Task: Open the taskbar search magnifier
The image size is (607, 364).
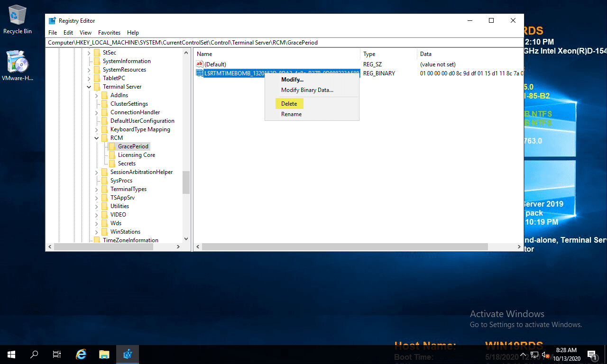Action: (x=34, y=354)
